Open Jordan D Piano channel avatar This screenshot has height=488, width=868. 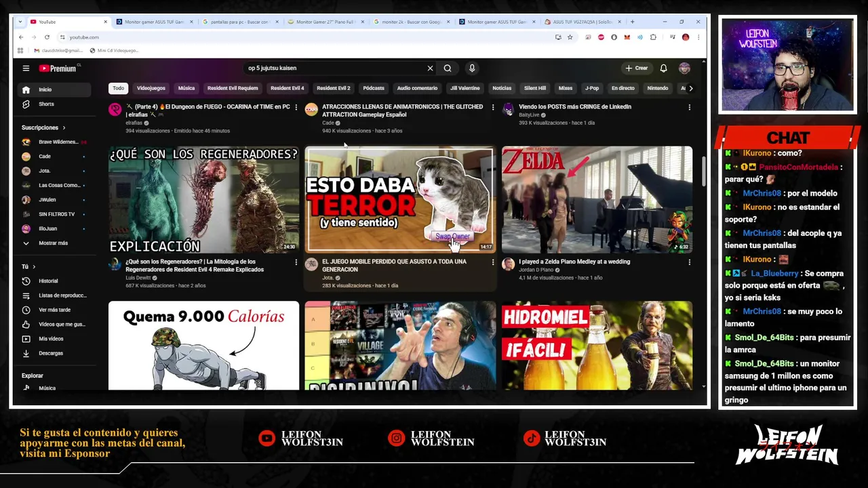click(508, 264)
